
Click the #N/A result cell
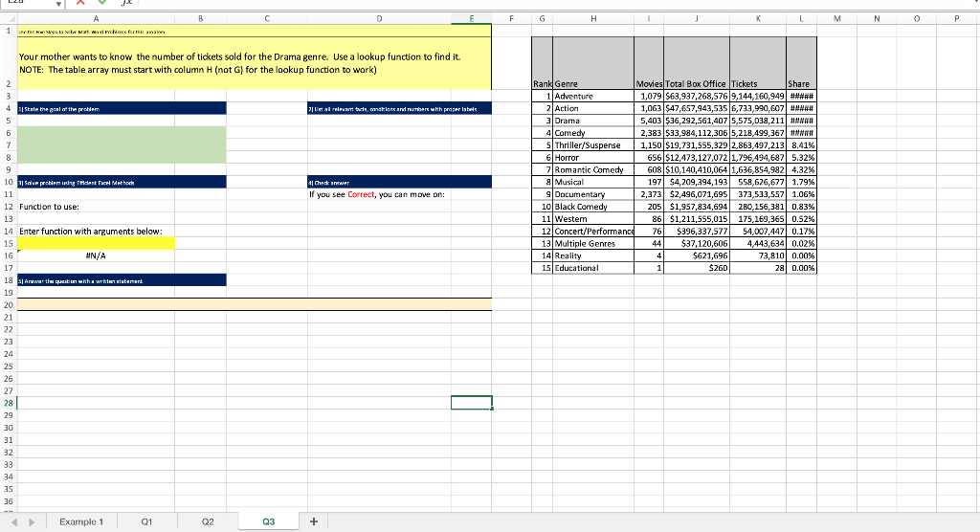tap(96, 255)
